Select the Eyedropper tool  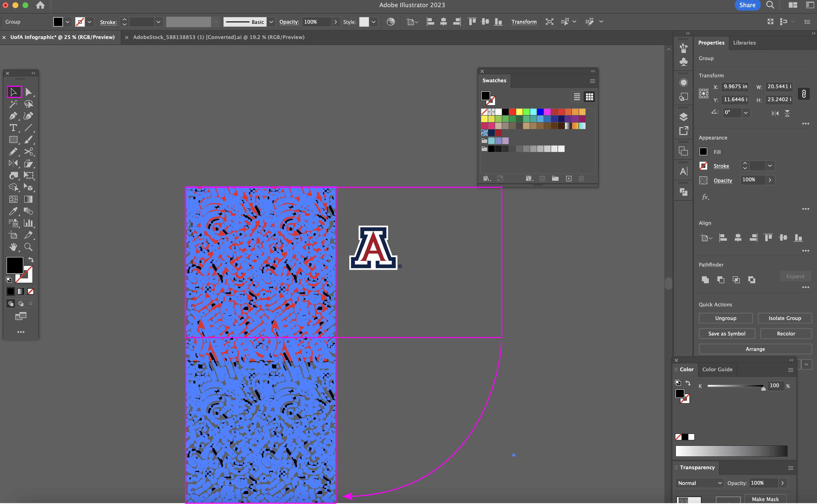[13, 211]
